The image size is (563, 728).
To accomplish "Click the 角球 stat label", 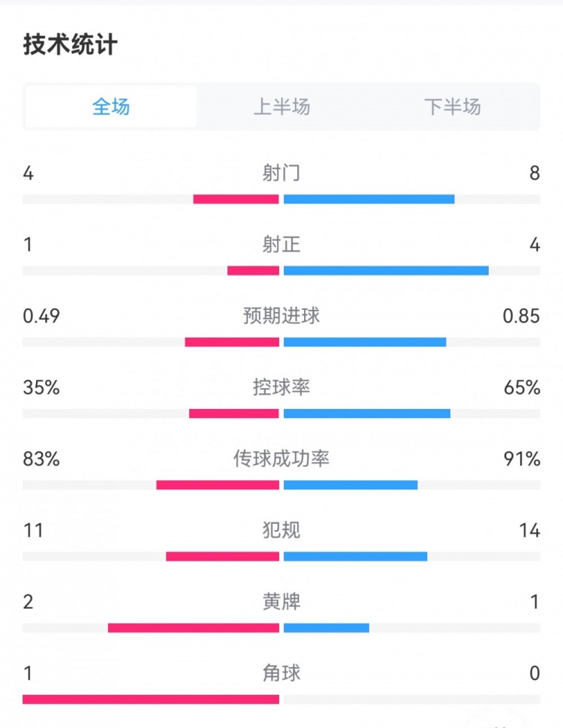I will (x=281, y=674).
